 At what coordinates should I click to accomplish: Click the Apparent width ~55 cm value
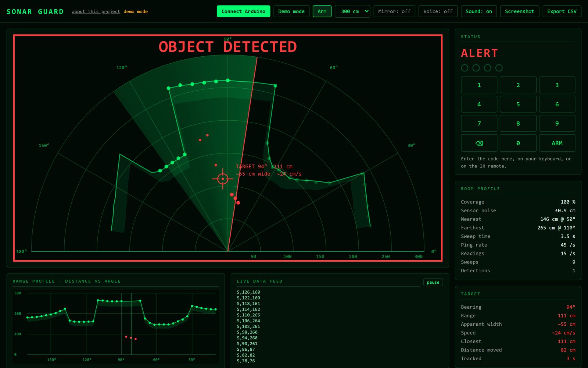click(x=566, y=324)
